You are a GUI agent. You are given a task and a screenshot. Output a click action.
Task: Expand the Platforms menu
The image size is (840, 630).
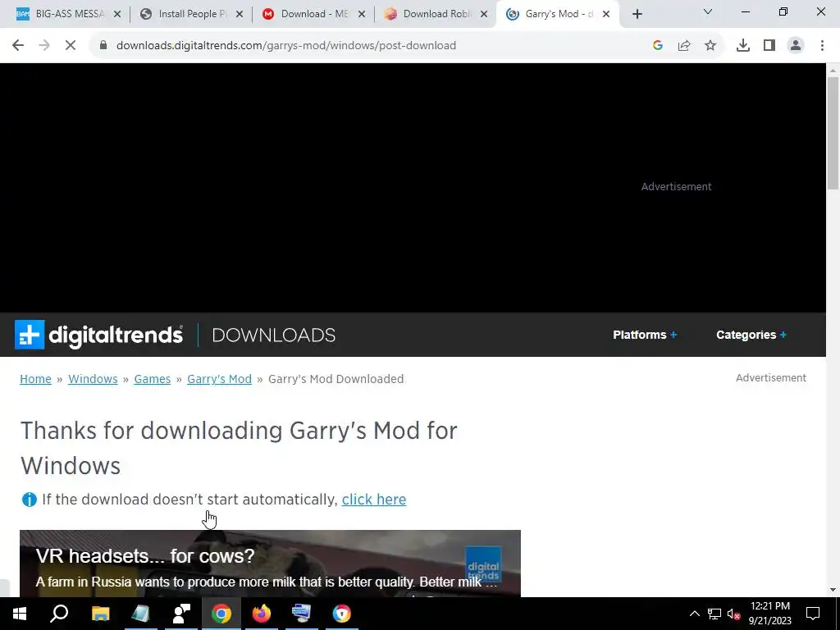coord(645,335)
